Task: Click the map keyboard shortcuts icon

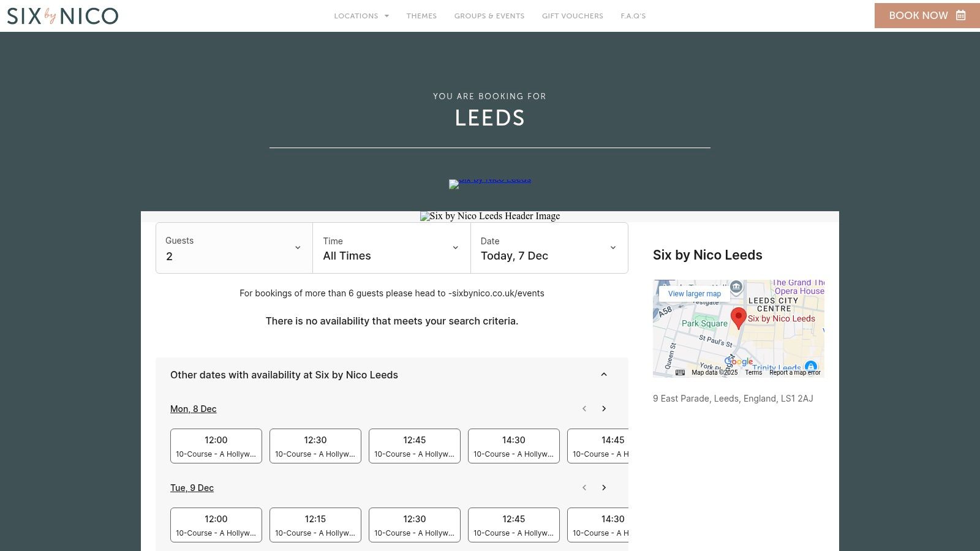Action: [x=680, y=372]
